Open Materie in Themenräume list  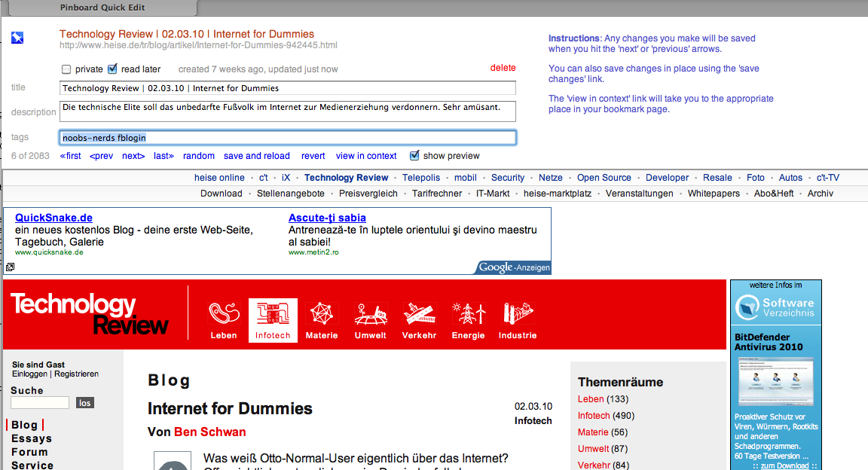click(593, 432)
